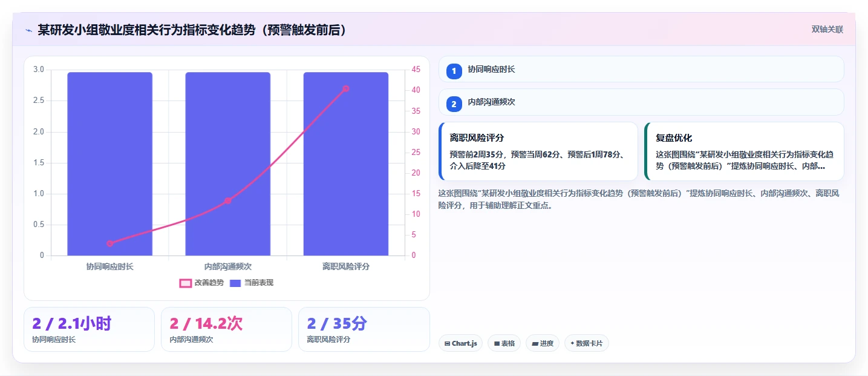Click the 内部沟通频次 bar in the chart
The width and height of the screenshot is (868, 376).
(227, 163)
